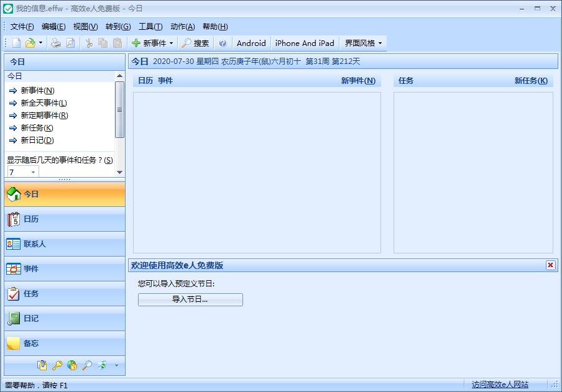The height and width of the screenshot is (392, 562).
Task: Click the left panel scrollbar thumb
Action: pyautogui.click(x=119, y=109)
